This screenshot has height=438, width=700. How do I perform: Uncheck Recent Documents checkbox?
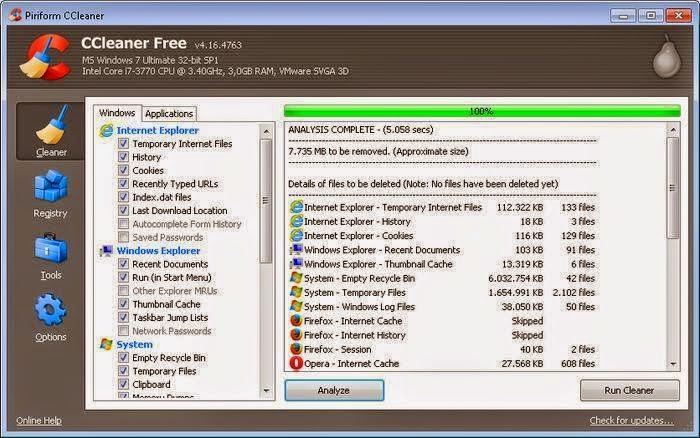(x=123, y=264)
